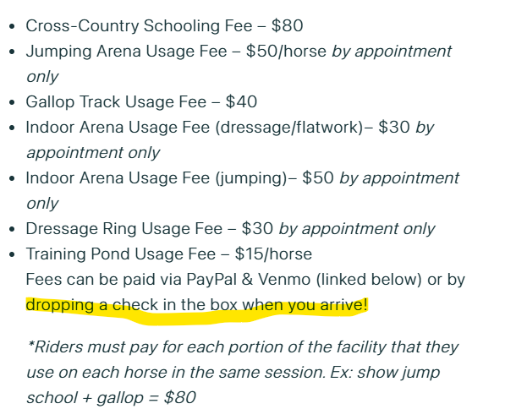Click the italic Riders must pay note

242,373
